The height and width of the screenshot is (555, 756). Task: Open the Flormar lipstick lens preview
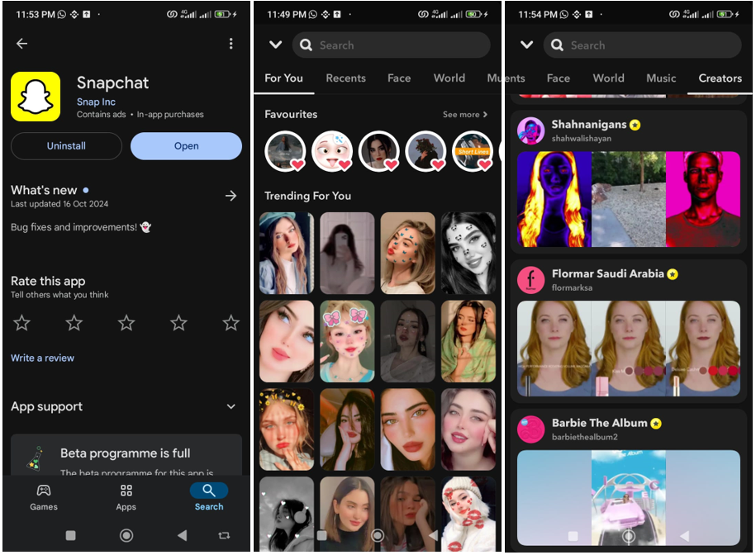coord(629,349)
